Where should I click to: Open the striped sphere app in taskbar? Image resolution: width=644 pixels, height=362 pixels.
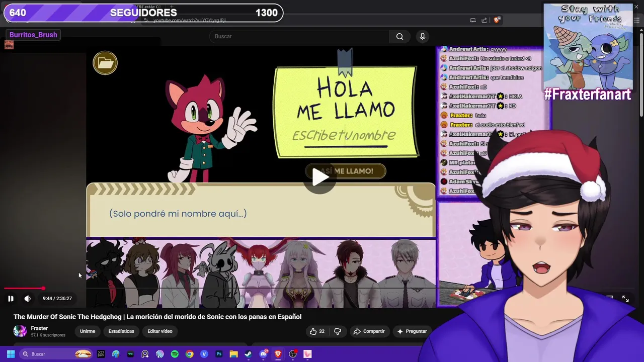pos(160,354)
